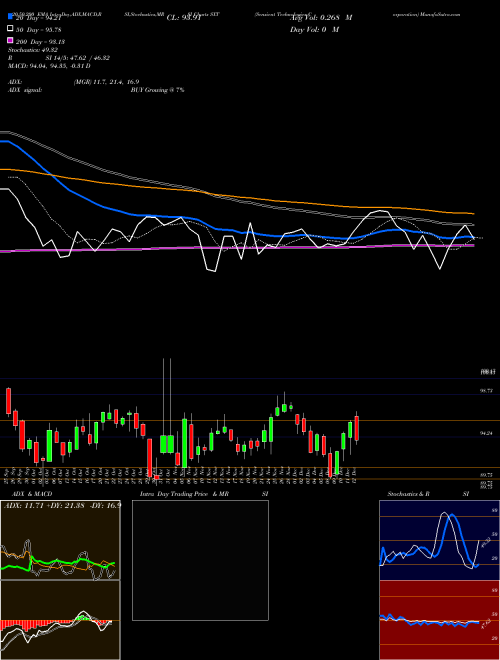Click the 'BUY Growing @ 7%' signal text
The width and height of the screenshot is (500, 660).
pyautogui.click(x=157, y=90)
